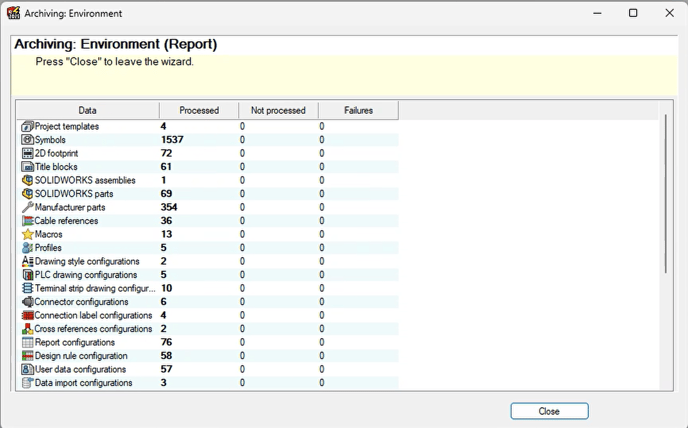The width and height of the screenshot is (688, 428).
Task: Click the Processed column header
Action: (x=199, y=110)
